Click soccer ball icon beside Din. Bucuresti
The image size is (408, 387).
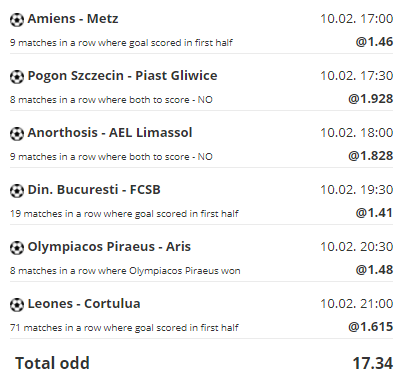coord(17,191)
